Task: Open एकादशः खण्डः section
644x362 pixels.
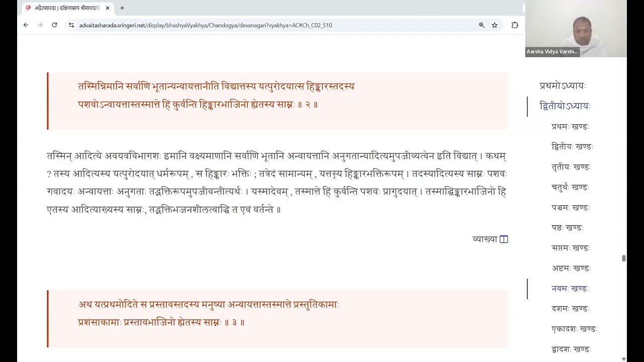Action: click(x=574, y=329)
